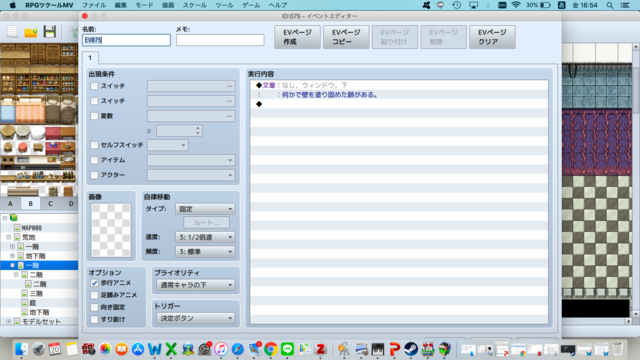Switch to tileset tab C
640x360 pixels.
point(50,203)
